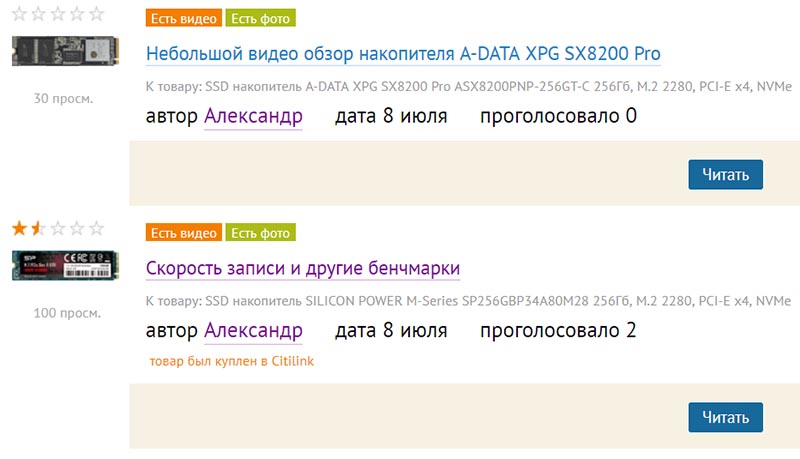Image resolution: width=800 pixels, height=459 pixels.
Task: Click author Александр in the A-DATA review
Action: (x=253, y=116)
